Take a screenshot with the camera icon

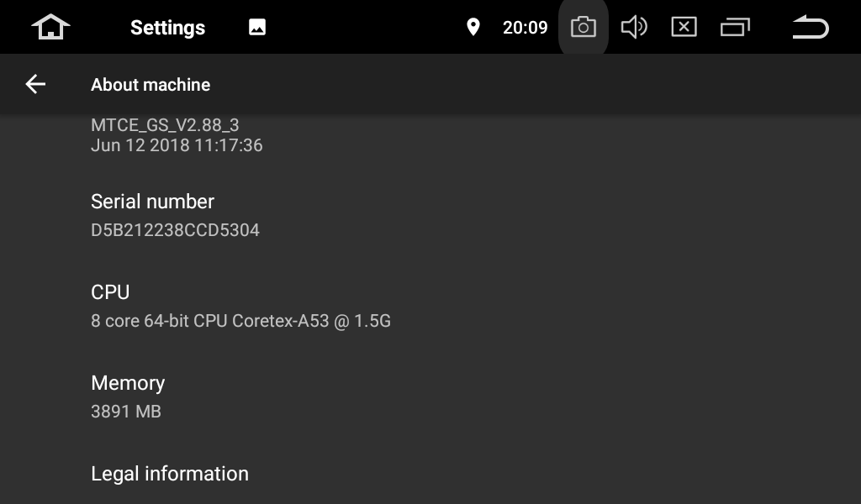click(584, 27)
